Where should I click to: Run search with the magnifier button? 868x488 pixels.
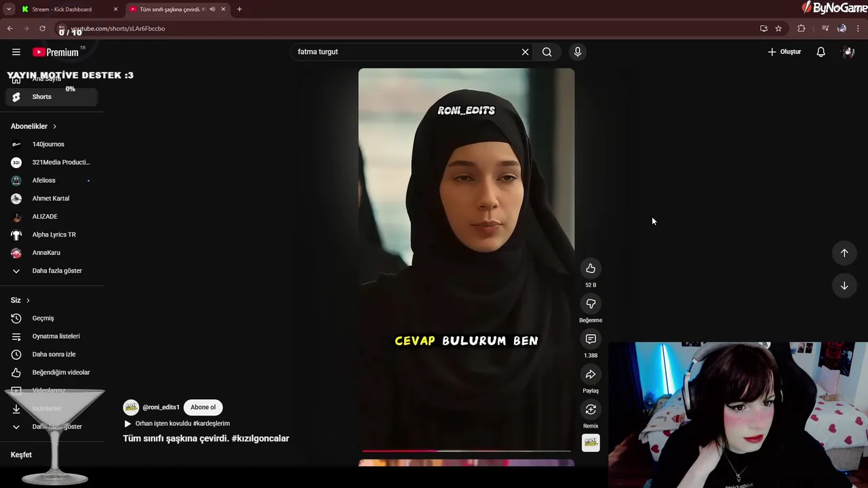(x=547, y=52)
